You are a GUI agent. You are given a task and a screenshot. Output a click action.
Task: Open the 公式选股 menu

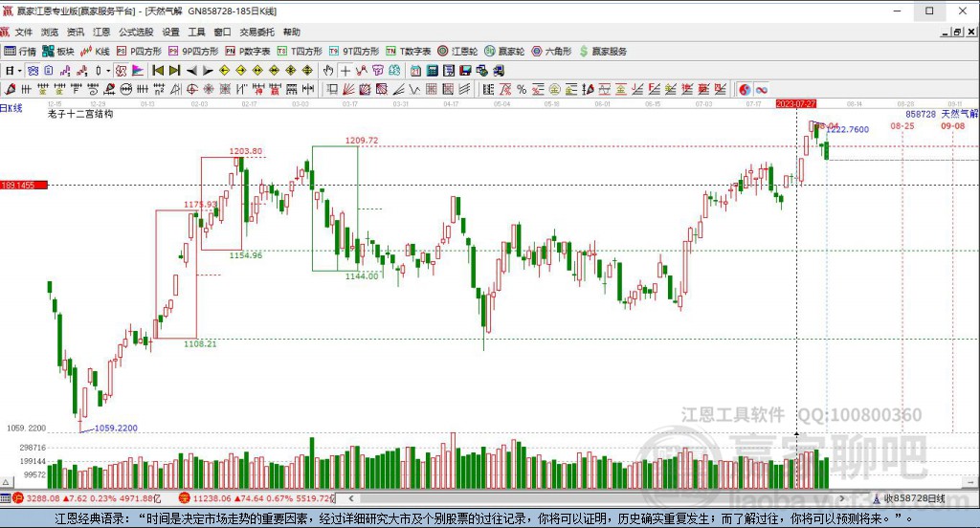pos(136,32)
